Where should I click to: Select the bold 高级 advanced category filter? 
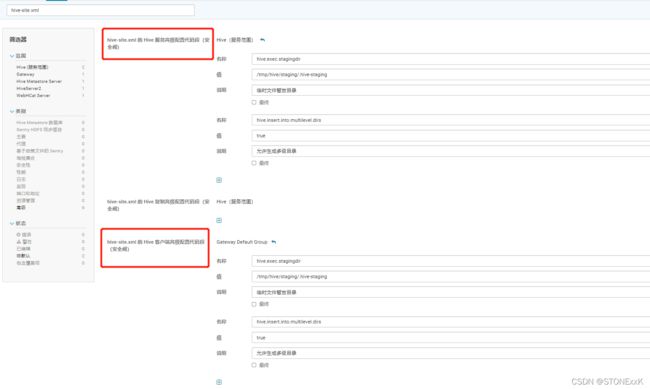click(x=21, y=207)
